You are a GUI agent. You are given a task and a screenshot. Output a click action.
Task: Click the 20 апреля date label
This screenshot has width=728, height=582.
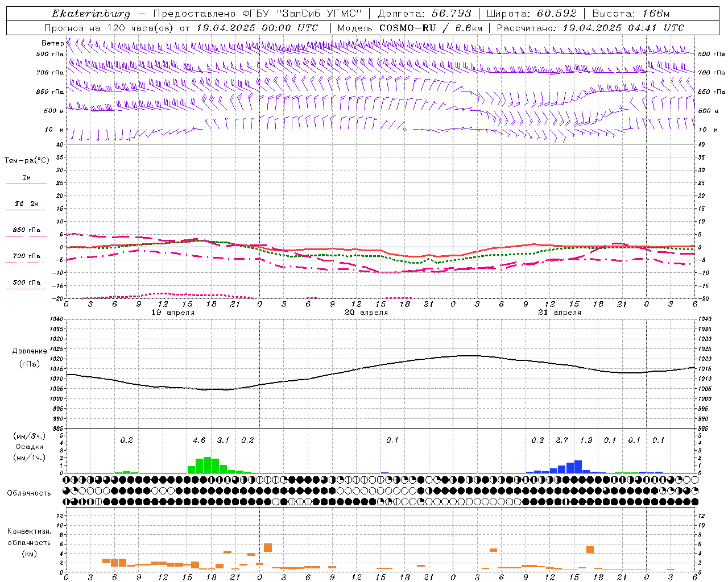point(366,313)
